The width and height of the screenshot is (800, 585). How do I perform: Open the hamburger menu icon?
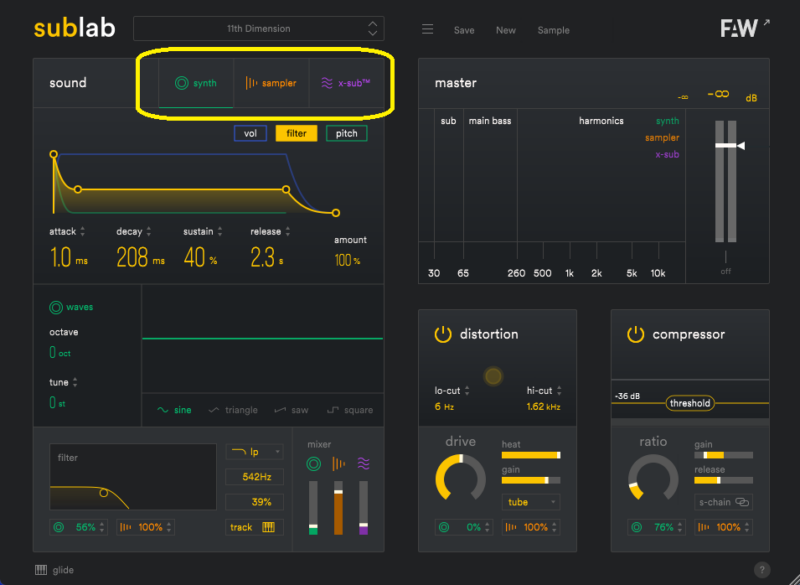[427, 30]
